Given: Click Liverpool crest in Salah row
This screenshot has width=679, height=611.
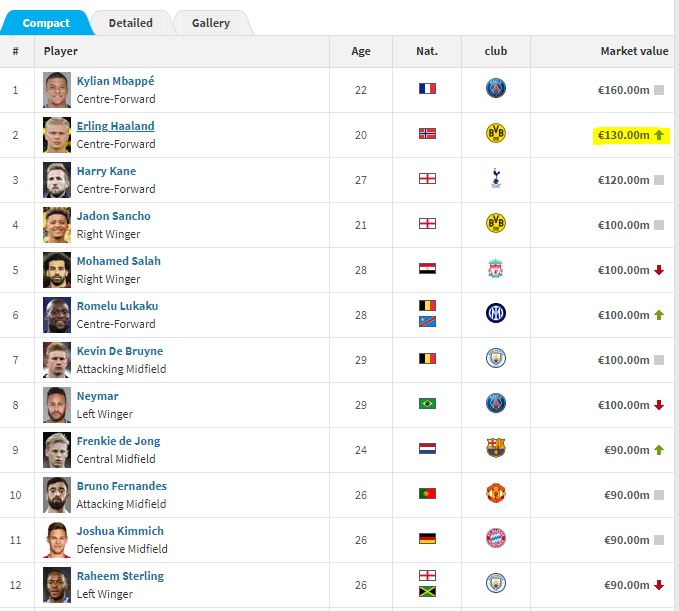Looking at the screenshot, I should pos(496,269).
